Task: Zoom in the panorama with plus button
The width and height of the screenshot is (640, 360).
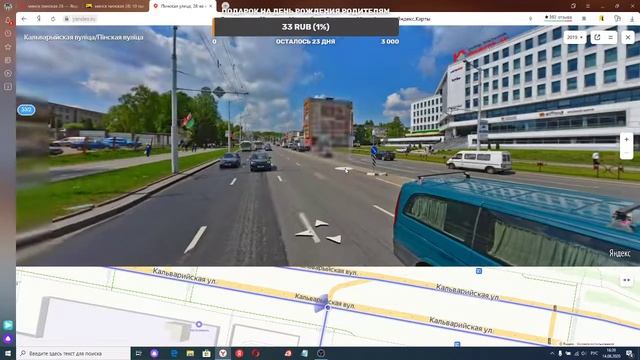Action: click(627, 140)
